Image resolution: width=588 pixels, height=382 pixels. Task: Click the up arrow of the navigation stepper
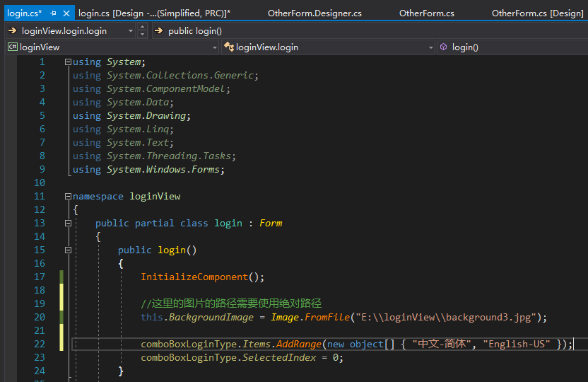click(x=142, y=27)
